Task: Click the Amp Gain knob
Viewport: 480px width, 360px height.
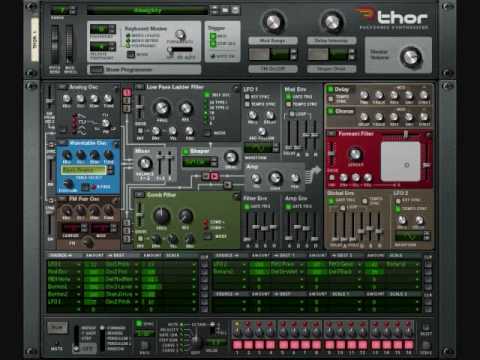Action: pos(275,178)
